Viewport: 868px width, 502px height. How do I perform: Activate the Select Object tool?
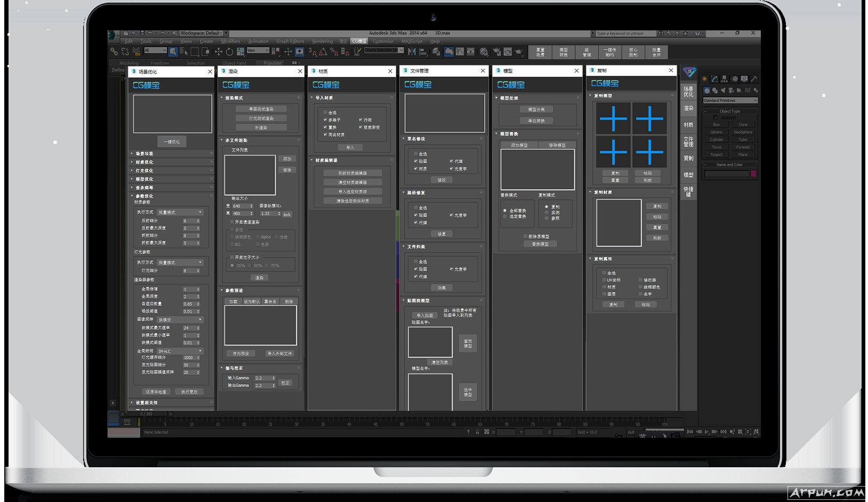pos(173,52)
